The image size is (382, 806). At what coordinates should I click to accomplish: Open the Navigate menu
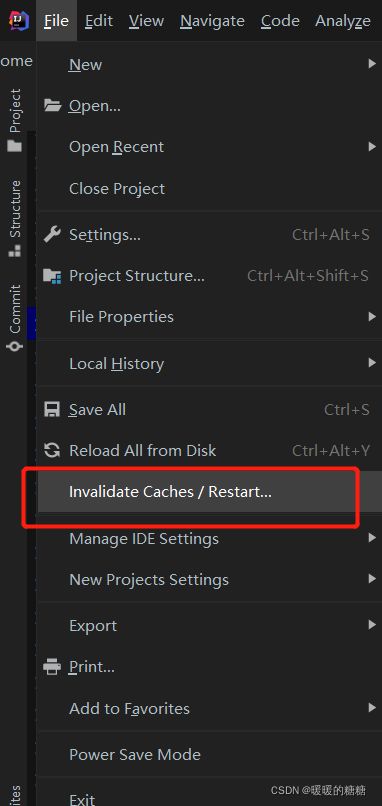click(x=212, y=21)
